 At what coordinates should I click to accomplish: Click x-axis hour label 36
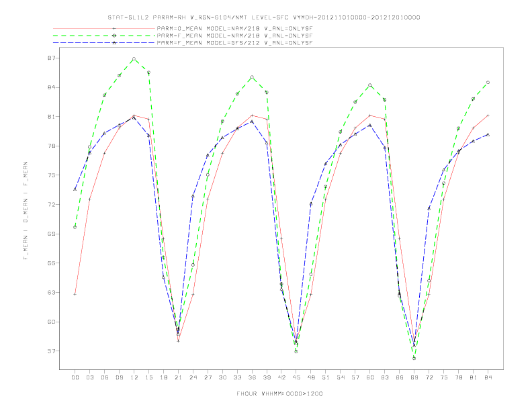coord(252,377)
